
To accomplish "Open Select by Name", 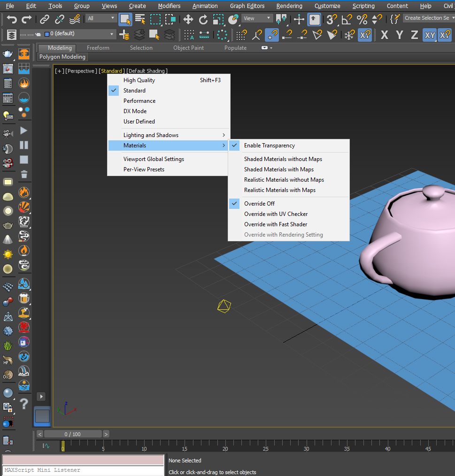I will [140, 19].
